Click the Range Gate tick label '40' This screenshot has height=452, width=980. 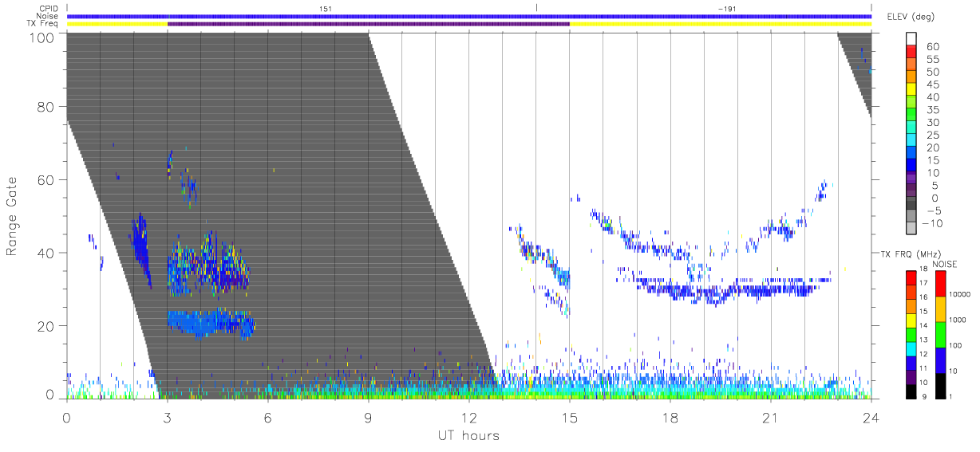pos(46,254)
